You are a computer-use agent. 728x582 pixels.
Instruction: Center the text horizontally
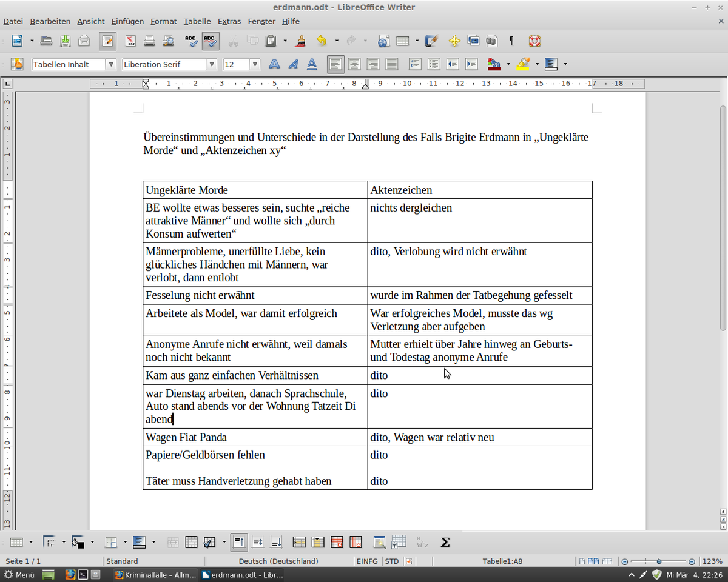coord(354,64)
